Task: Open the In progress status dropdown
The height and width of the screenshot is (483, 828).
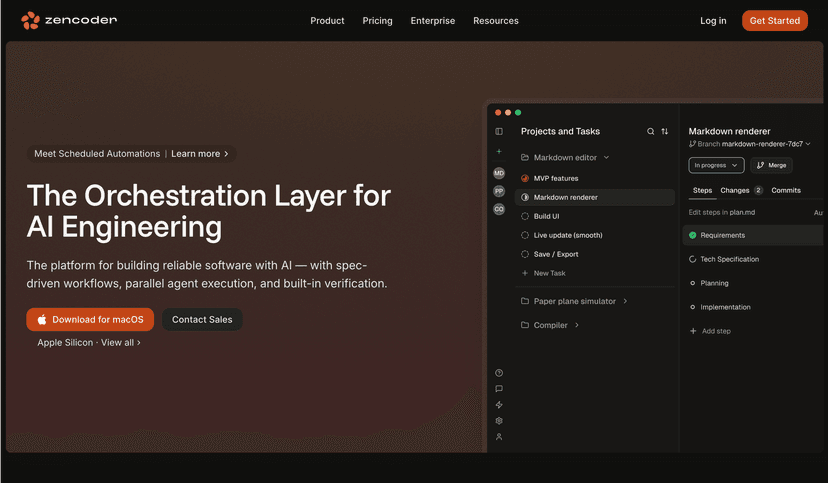Action: pyautogui.click(x=716, y=165)
